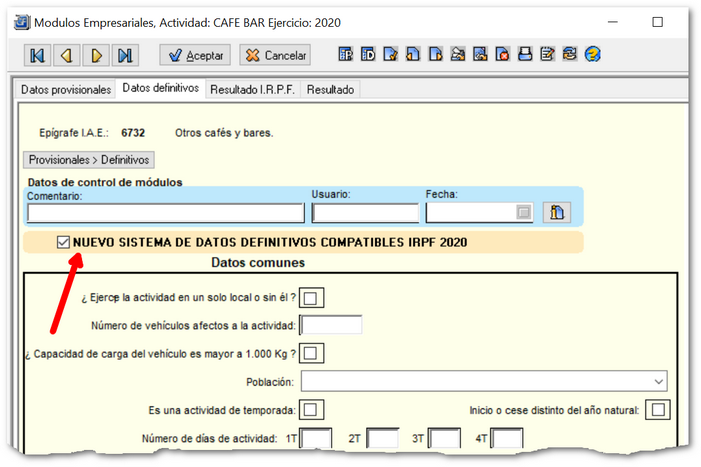Image resolution: width=701 pixels, height=467 pixels.
Task: Jump to the last record arrow
Action: pos(125,55)
